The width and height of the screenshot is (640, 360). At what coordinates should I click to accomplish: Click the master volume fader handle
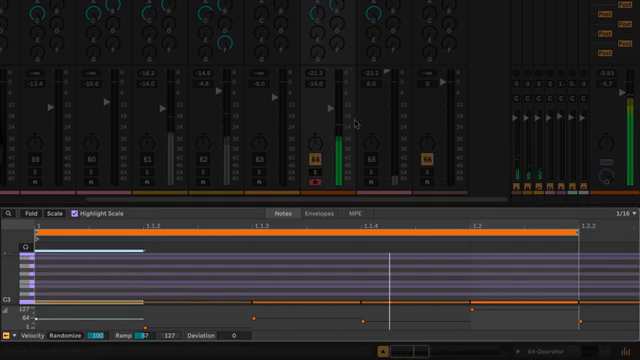point(622,93)
